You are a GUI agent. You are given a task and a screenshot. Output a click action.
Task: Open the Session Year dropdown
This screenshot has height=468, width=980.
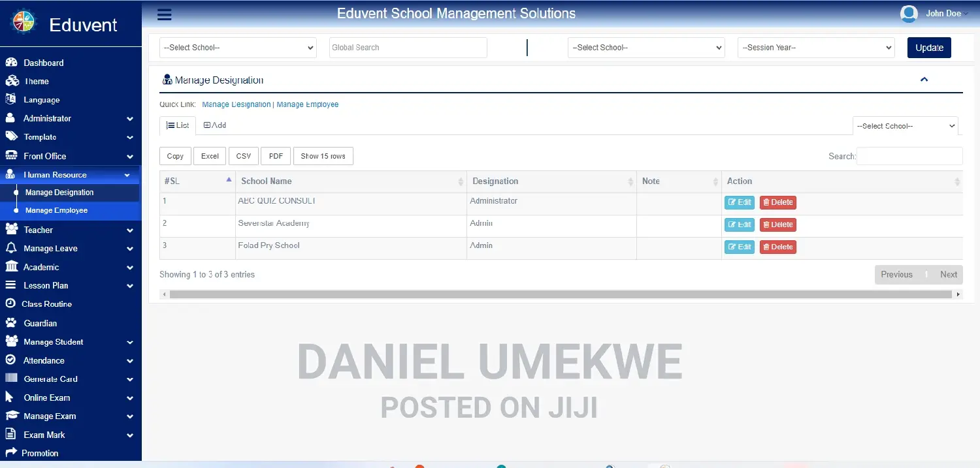(x=816, y=48)
